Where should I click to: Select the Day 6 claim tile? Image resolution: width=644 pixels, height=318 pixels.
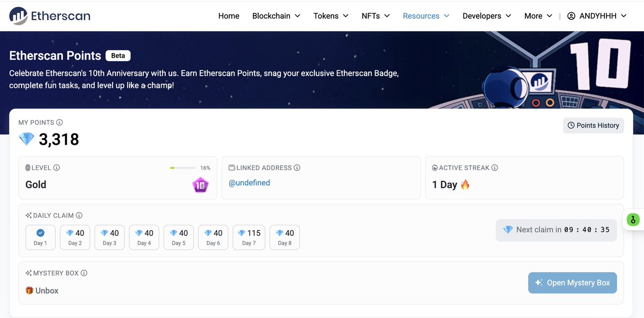point(213,237)
